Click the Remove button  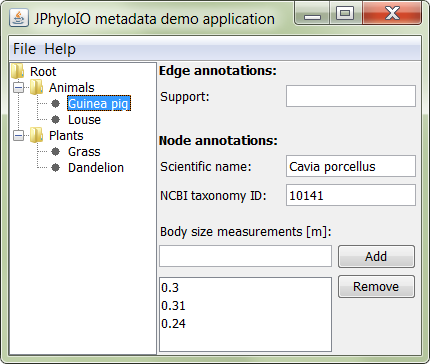tap(376, 287)
